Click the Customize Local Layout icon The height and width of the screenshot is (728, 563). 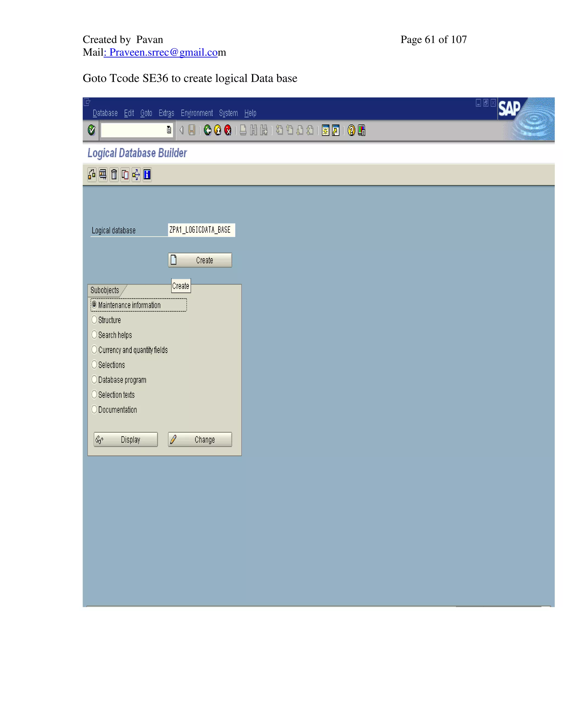(361, 130)
